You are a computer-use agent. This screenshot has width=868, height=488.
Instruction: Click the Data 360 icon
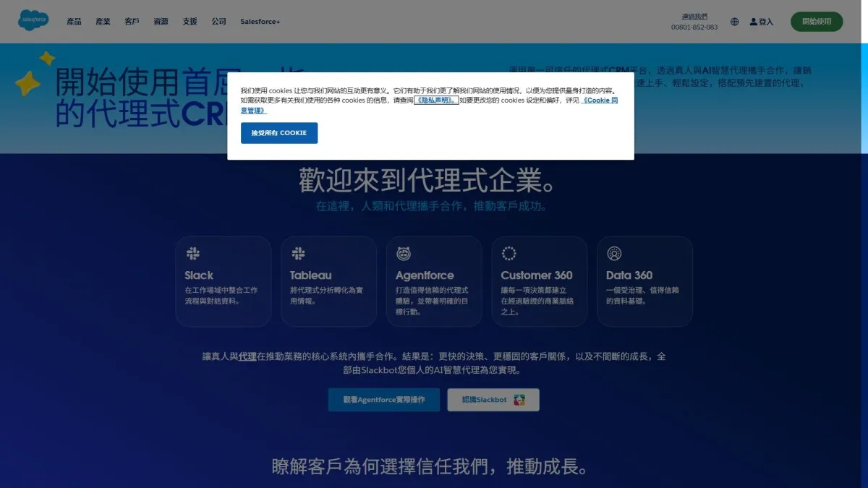614,253
